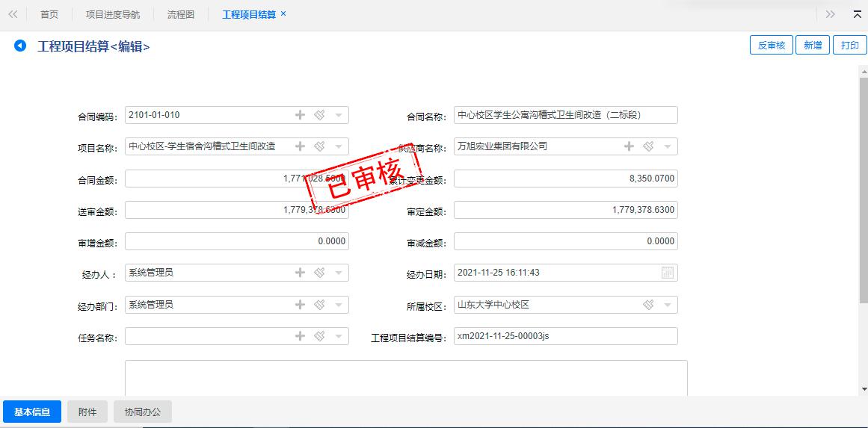Click the plus icon in 任务名称 field
This screenshot has height=428, width=868.
(x=300, y=336)
